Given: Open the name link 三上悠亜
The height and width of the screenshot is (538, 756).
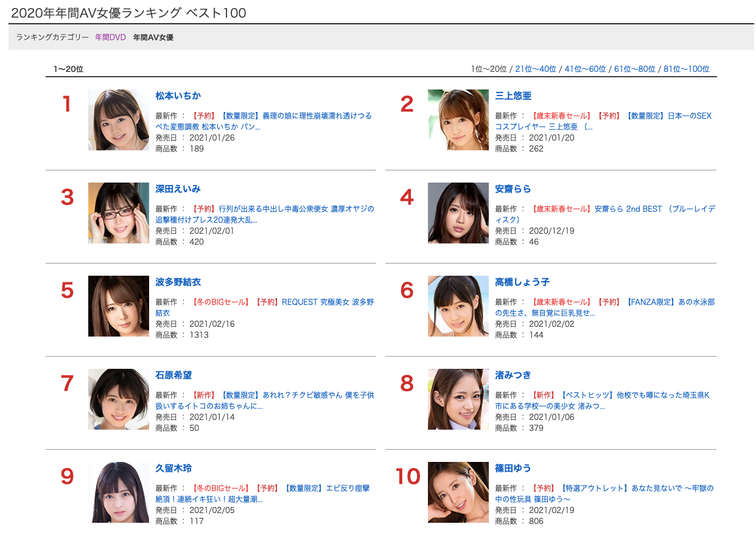Looking at the screenshot, I should (x=513, y=96).
